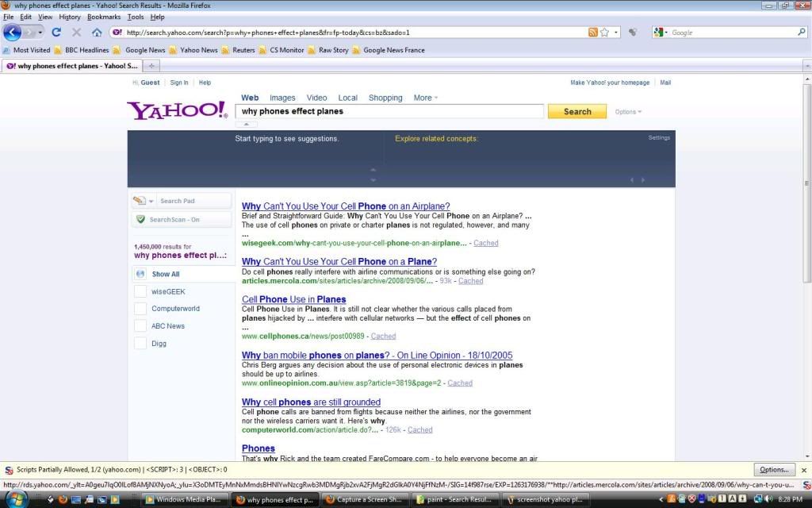Open the More search categories dropdown

click(426, 98)
